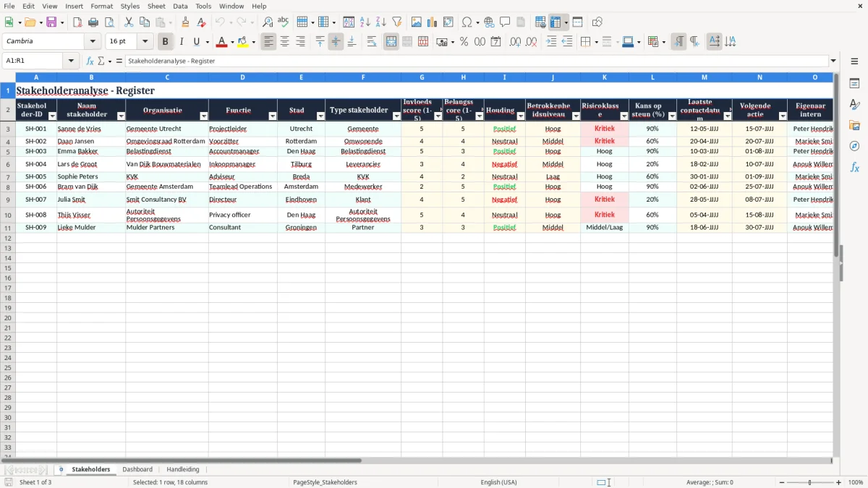Click the Zoom In plus button
The image size is (868, 488).
click(838, 482)
